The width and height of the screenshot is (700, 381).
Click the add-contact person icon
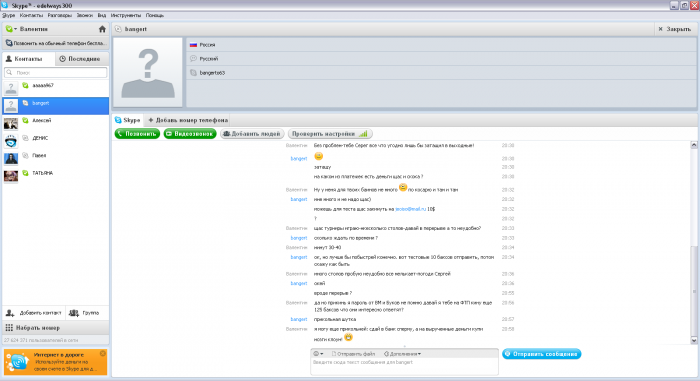coord(10,313)
